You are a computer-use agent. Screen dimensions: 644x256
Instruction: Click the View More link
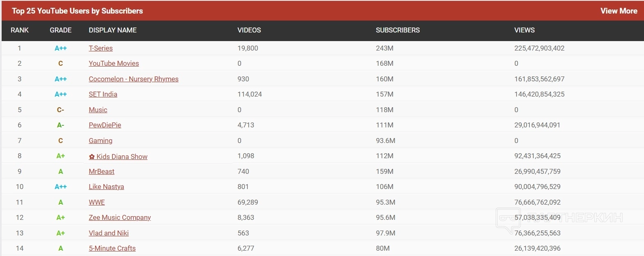(x=619, y=11)
